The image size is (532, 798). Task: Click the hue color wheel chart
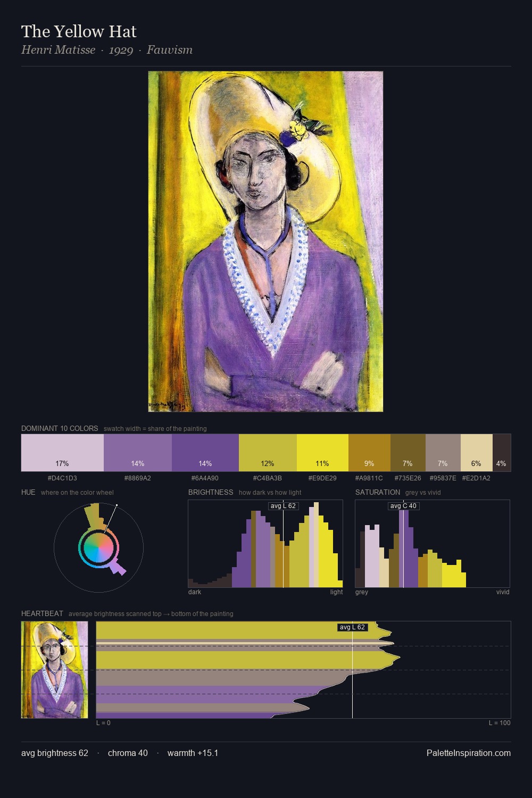point(98,547)
